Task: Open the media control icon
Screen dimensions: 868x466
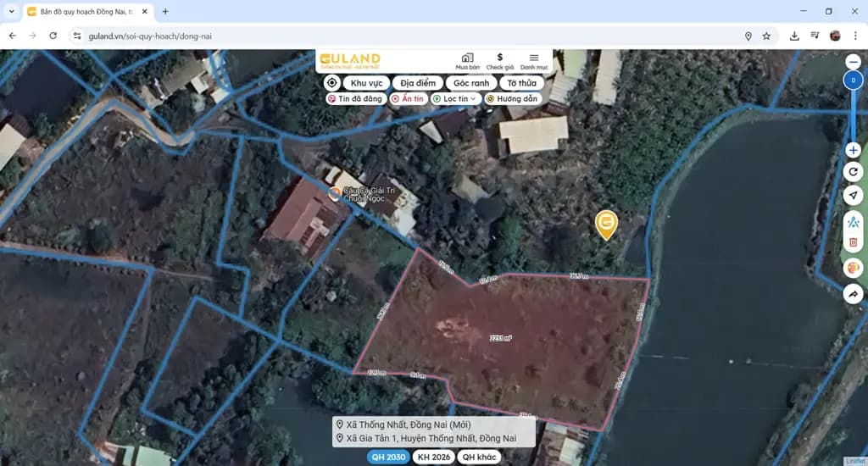Action: (x=815, y=36)
